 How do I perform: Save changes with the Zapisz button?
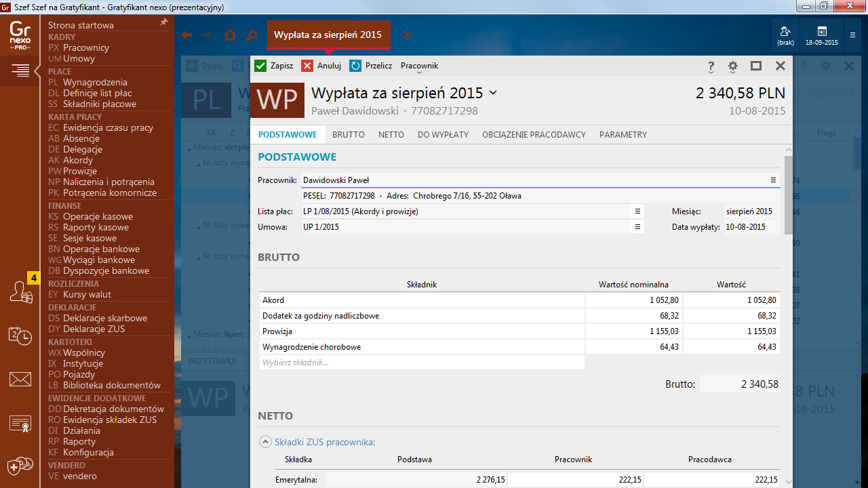[274, 66]
